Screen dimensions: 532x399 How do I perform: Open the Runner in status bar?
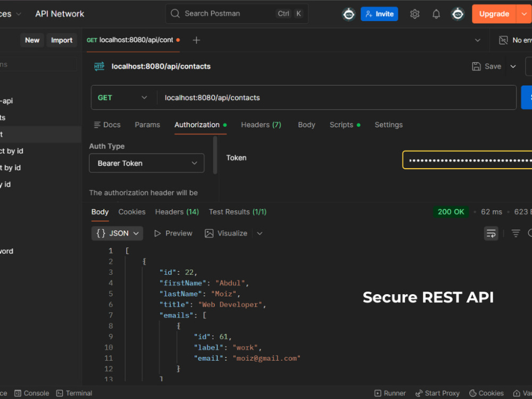click(x=390, y=393)
